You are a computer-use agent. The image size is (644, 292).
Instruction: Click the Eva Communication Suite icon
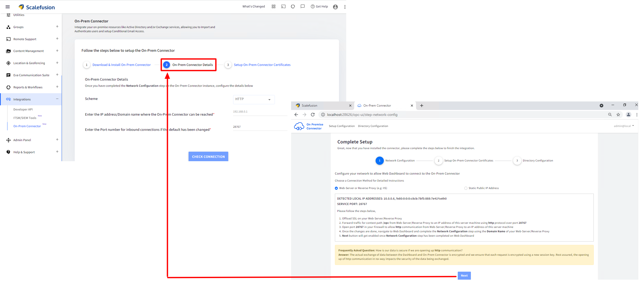(9, 75)
